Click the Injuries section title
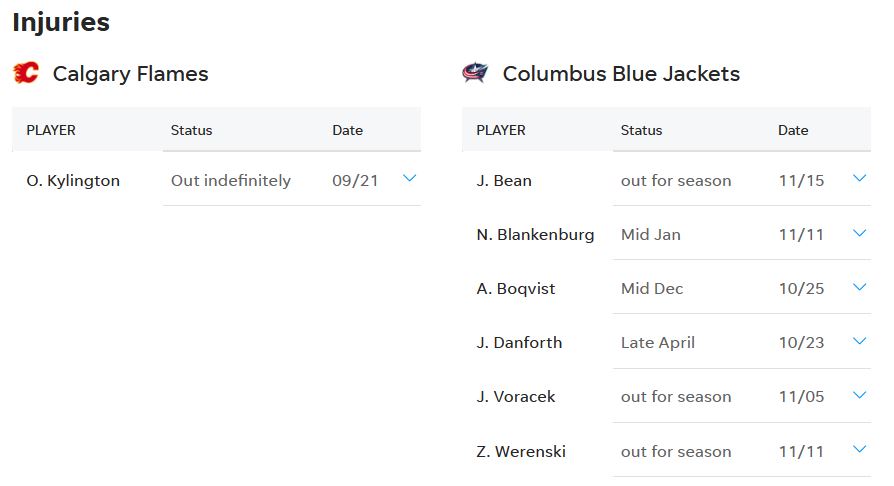894x486 pixels. coord(61,23)
